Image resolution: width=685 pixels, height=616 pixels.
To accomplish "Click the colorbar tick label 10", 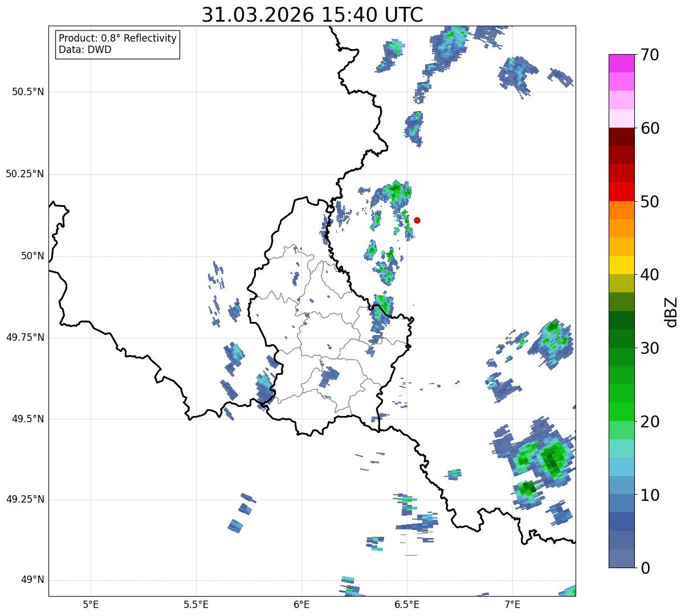I will click(x=650, y=495).
